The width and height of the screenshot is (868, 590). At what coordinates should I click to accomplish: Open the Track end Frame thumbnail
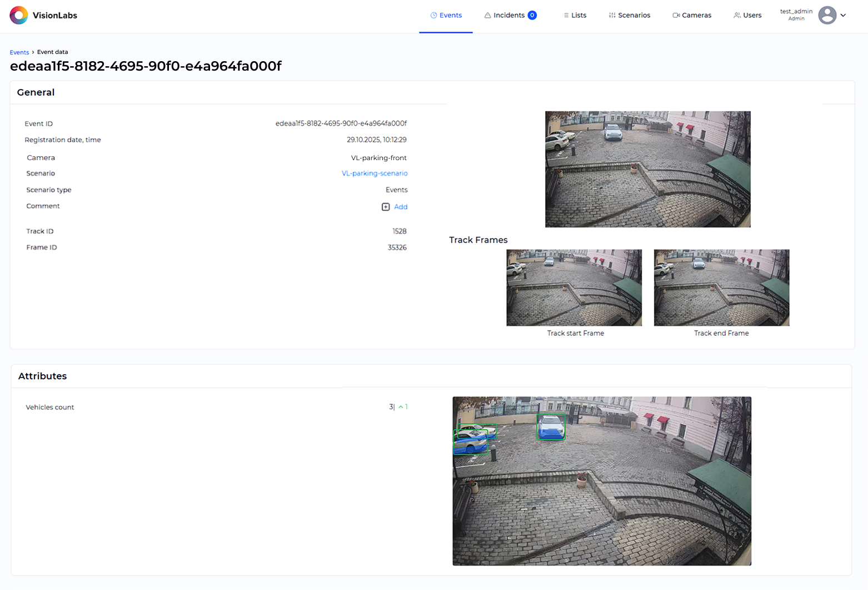721,287
